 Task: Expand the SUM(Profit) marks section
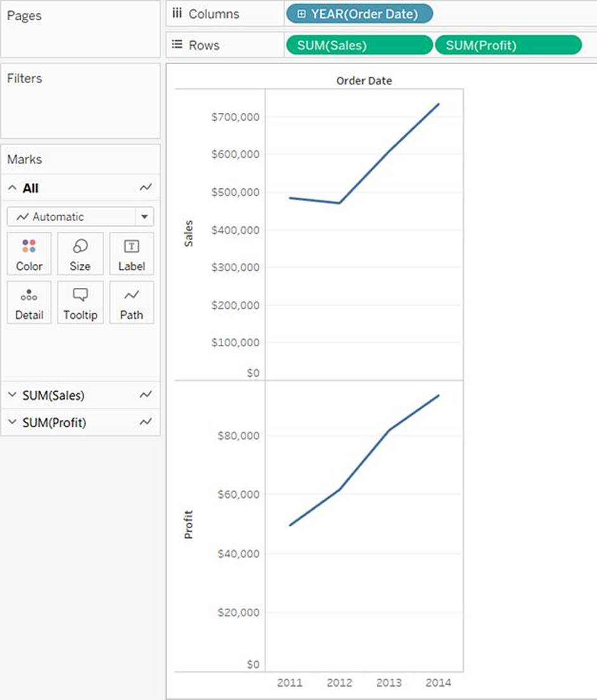[x=12, y=422]
